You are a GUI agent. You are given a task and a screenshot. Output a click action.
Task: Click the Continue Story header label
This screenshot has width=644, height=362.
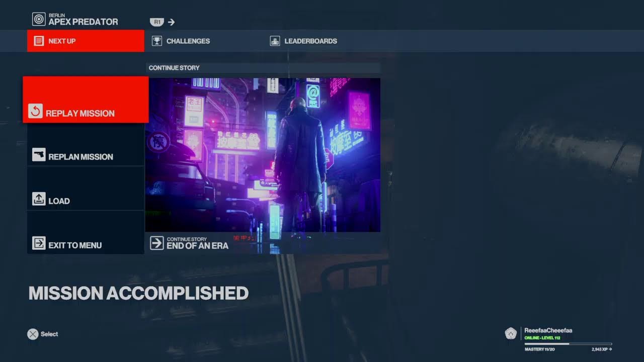pyautogui.click(x=174, y=68)
